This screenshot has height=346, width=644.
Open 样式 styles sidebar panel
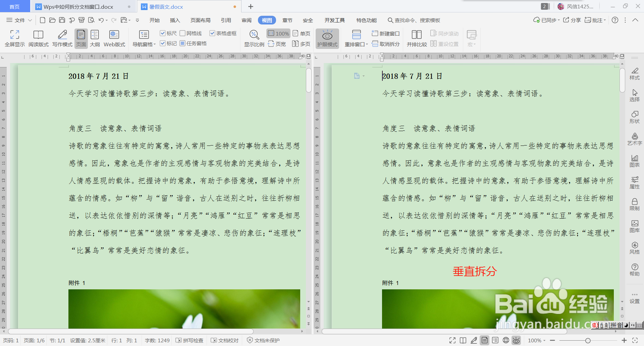tap(635, 74)
